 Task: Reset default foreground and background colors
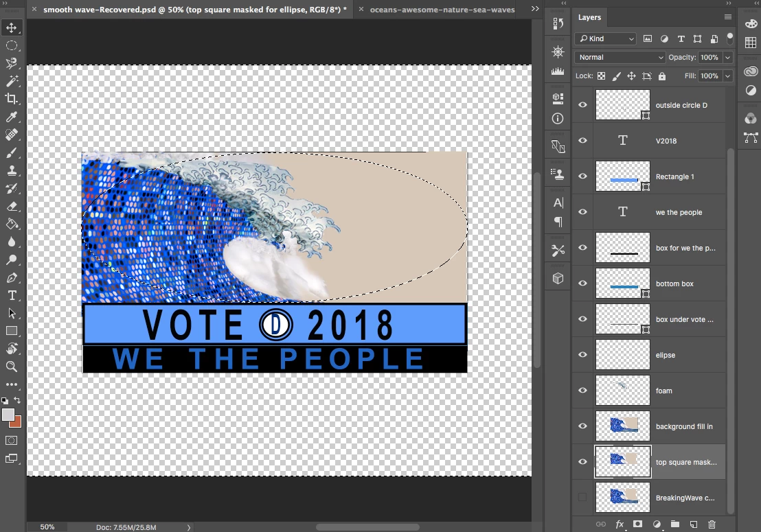tap(5, 401)
